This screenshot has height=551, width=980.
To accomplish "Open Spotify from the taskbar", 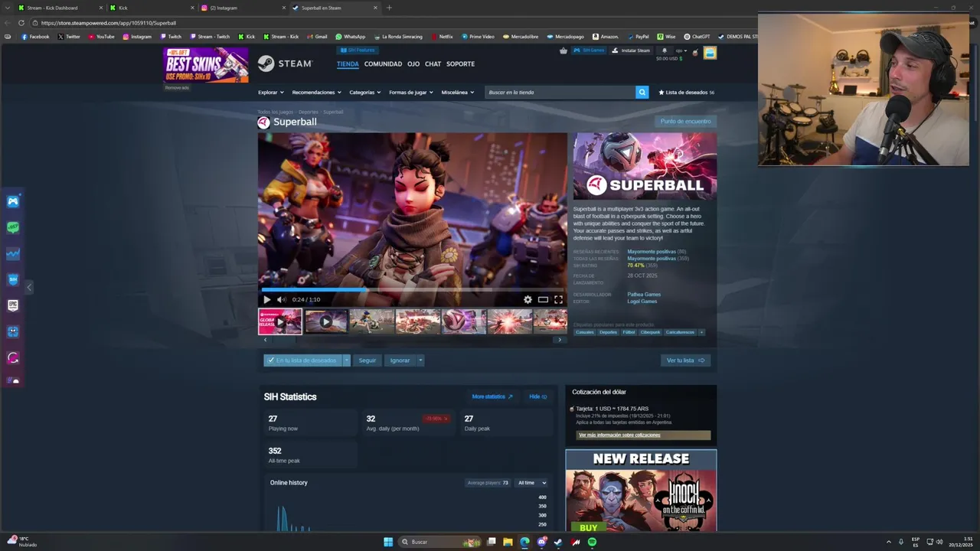I will (592, 542).
